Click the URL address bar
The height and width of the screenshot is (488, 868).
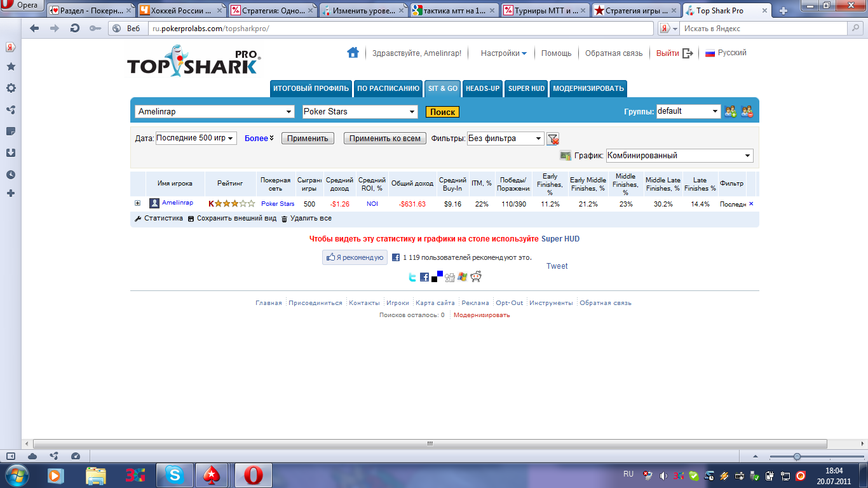pyautogui.click(x=402, y=29)
